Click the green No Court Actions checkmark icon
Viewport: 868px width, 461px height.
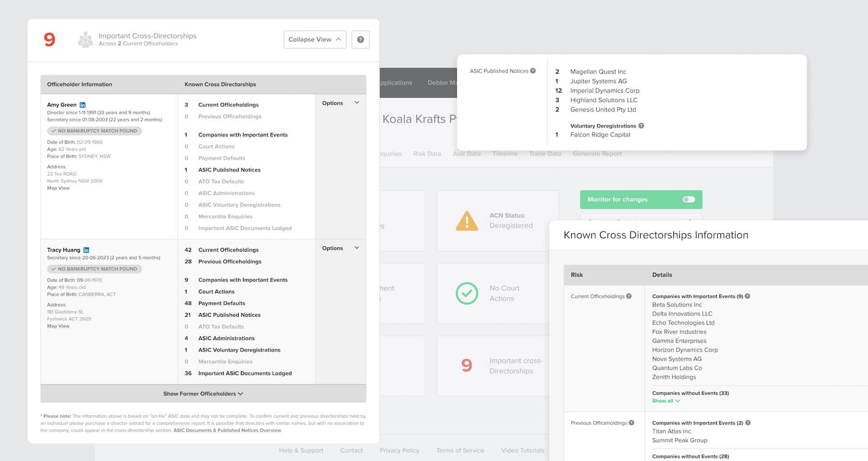point(467,293)
